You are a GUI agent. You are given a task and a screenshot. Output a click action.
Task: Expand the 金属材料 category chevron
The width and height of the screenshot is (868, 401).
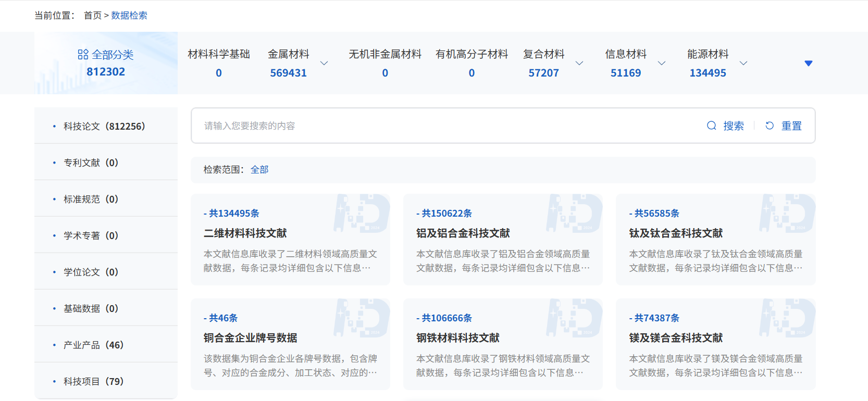pos(324,63)
